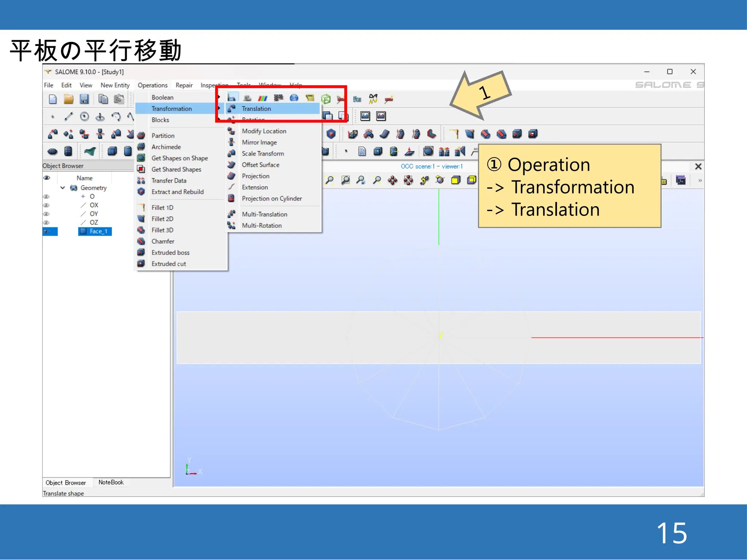This screenshot has height=560, width=747.
Task: Click the Open folder toolbar icon
Action: click(69, 99)
